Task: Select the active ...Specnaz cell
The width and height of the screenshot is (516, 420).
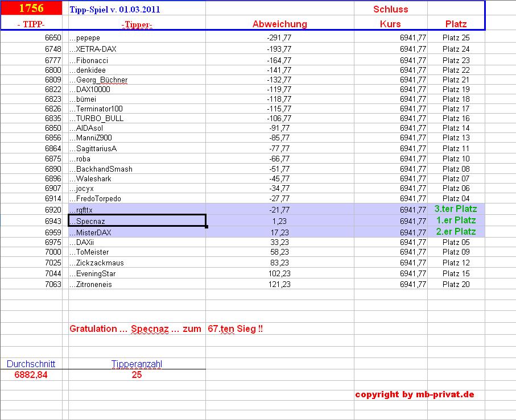Action: pos(137,221)
